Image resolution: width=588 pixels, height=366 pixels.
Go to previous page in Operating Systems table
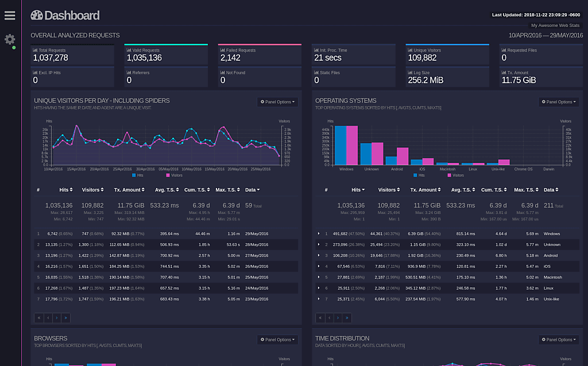pyautogui.click(x=329, y=318)
